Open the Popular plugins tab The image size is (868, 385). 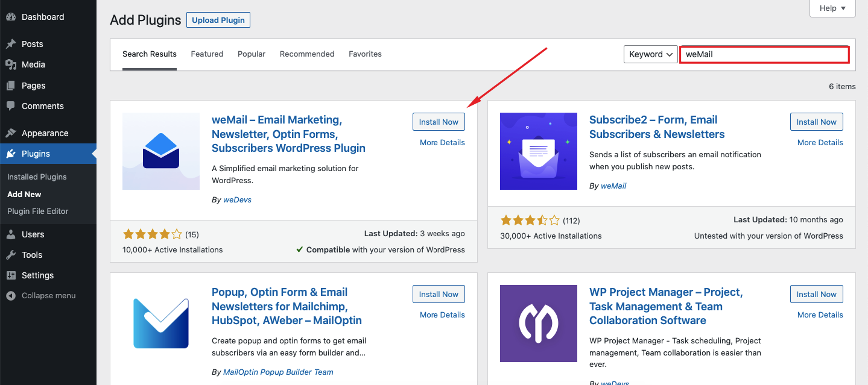[x=252, y=54]
